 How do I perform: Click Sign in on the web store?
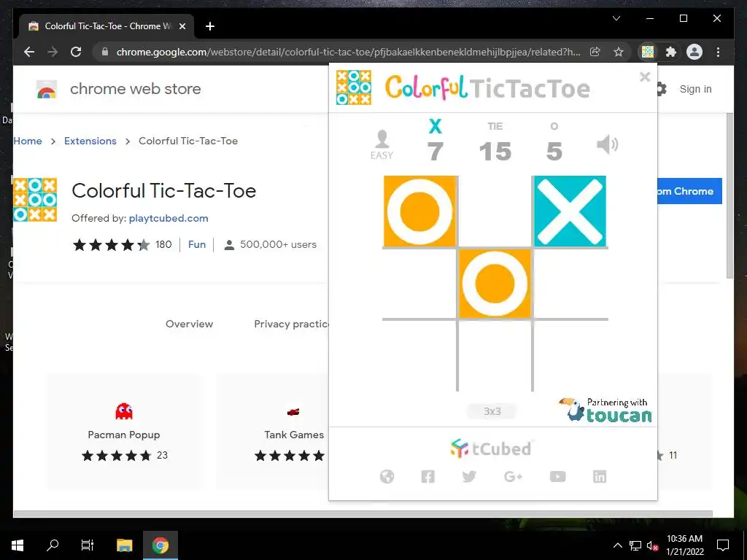tap(695, 89)
